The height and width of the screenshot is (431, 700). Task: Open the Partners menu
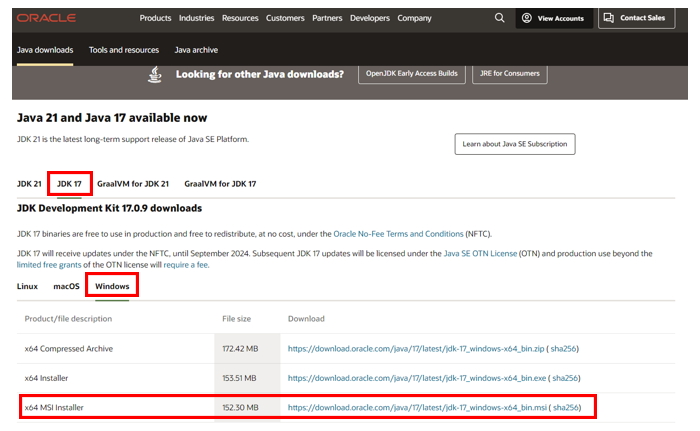[x=327, y=18]
